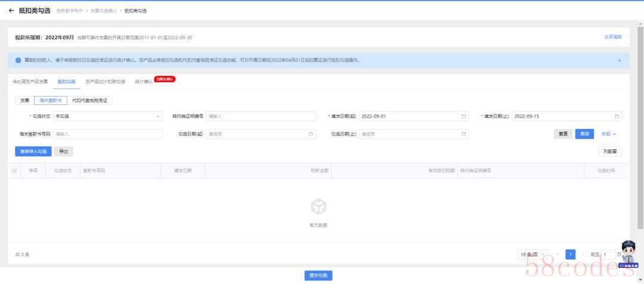The image size is (644, 284).
Task: Go to the next page arrow
Action: coord(583,254)
